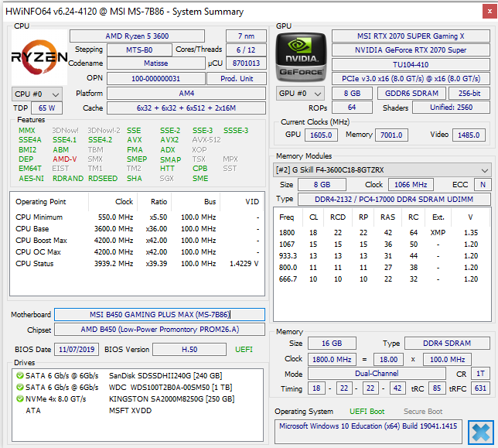Click the 933.3 frequency memory timing row
The width and height of the screenshot is (498, 448).
(x=382, y=256)
